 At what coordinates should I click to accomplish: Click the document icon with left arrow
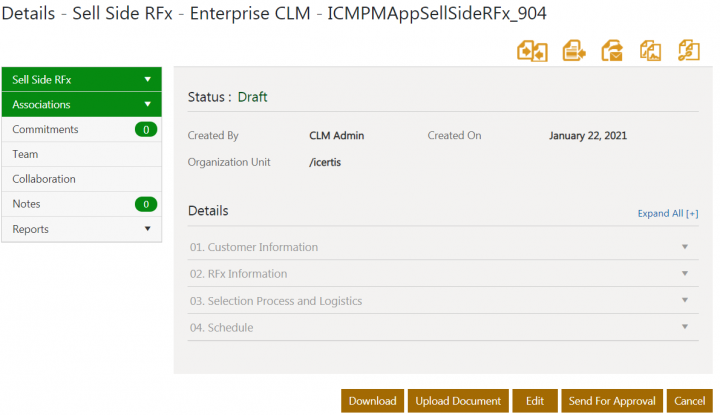click(573, 50)
